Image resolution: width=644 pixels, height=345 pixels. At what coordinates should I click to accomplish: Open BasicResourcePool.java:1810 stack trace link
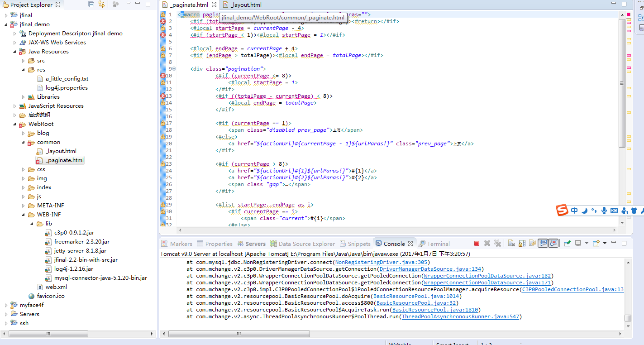tap(436, 310)
